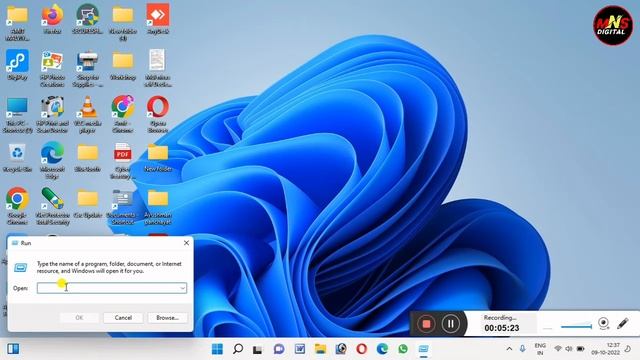Stop the screen recording

tap(426, 324)
